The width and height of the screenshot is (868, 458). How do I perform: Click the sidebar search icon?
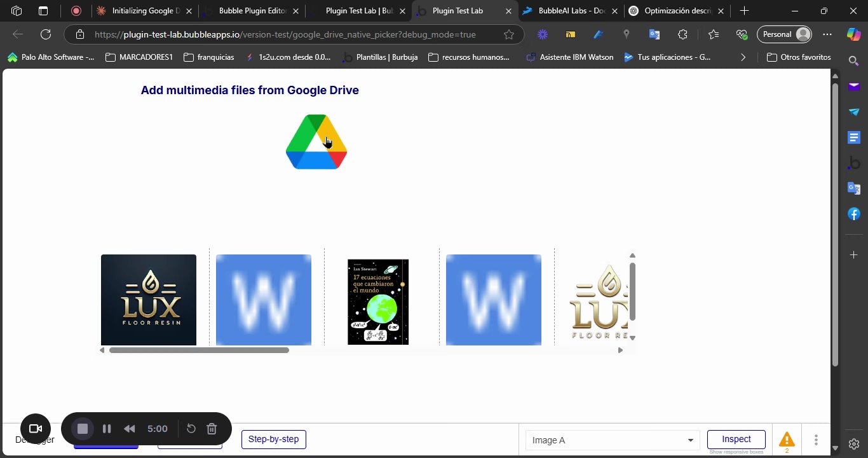click(x=854, y=61)
